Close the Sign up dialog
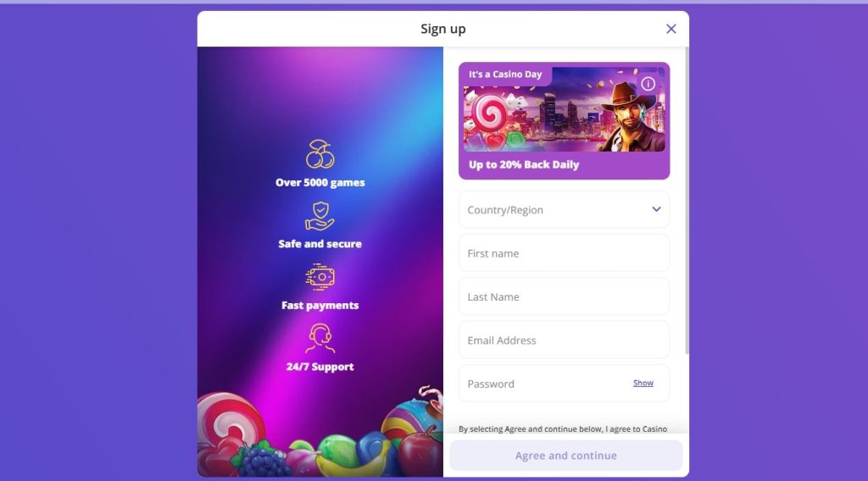The height and width of the screenshot is (481, 868). (671, 29)
